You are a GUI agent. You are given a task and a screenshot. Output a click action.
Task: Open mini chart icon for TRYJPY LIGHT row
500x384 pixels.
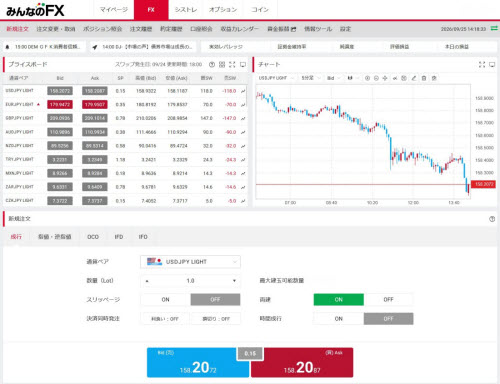point(243,160)
